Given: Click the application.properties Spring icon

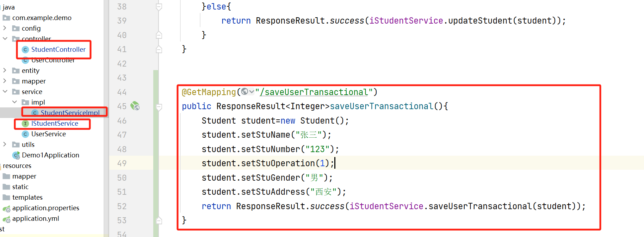Looking at the screenshot, I should (x=6, y=208).
